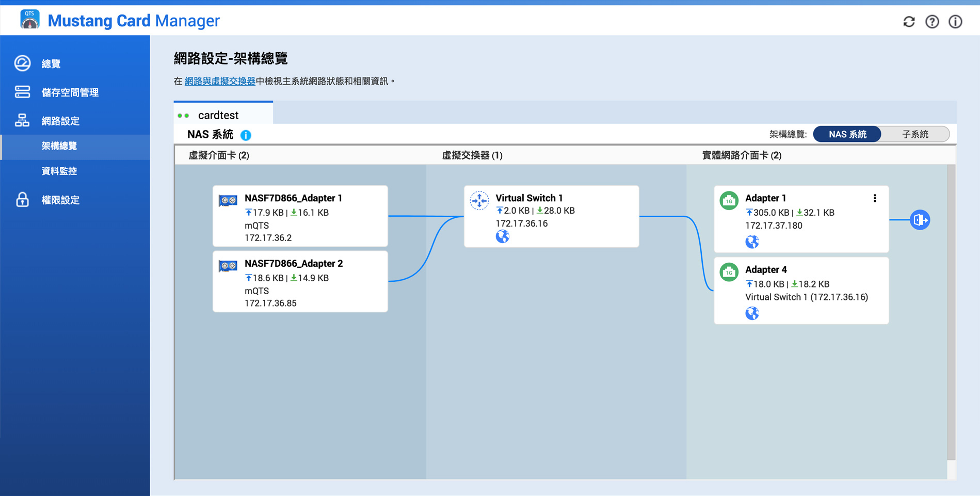Image resolution: width=980 pixels, height=496 pixels.
Task: Select the NAS 系統 view toggle
Action: click(x=847, y=134)
